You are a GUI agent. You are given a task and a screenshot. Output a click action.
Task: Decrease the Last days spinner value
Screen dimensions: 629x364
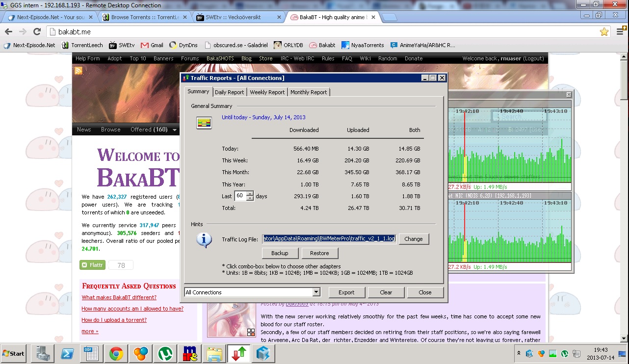(250, 198)
